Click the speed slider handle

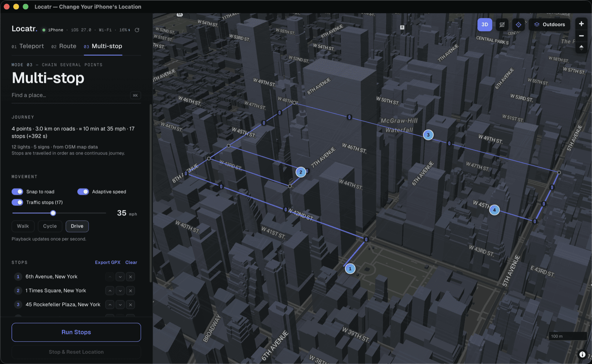(x=53, y=213)
